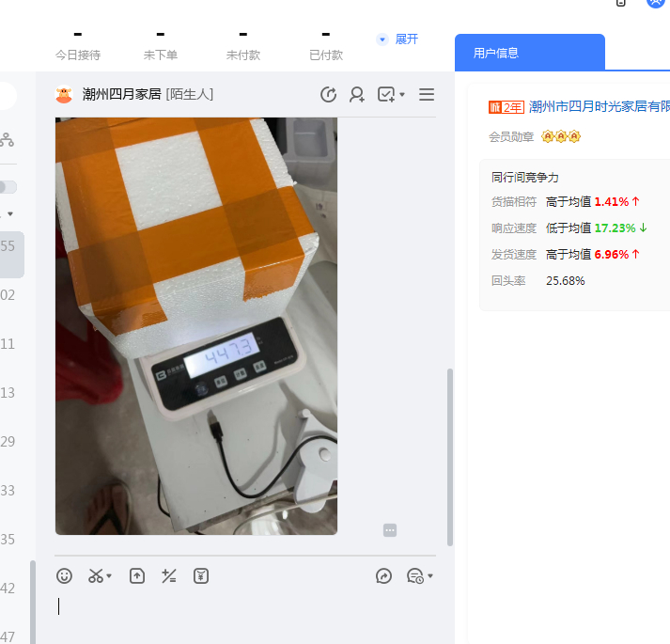Open the chat record clock dropdown

419,576
